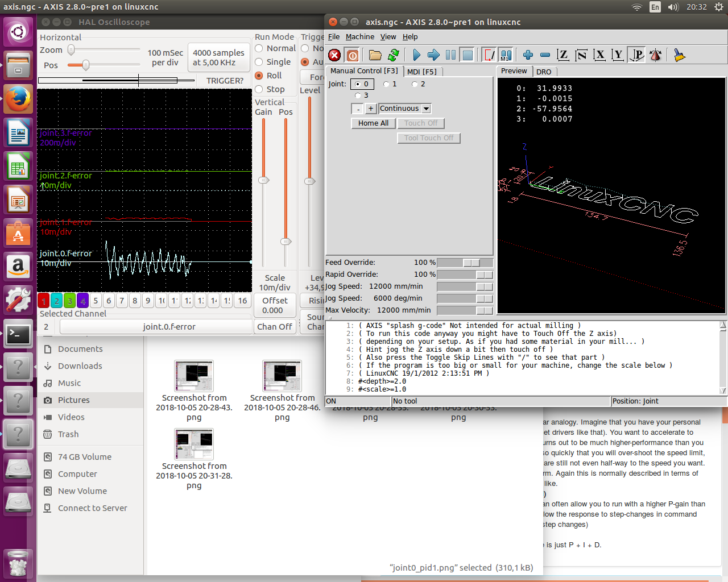Select Screenshot from 2018-10-05 20-31-28.png thumbnail
The width and height of the screenshot is (728, 582).
point(194,444)
